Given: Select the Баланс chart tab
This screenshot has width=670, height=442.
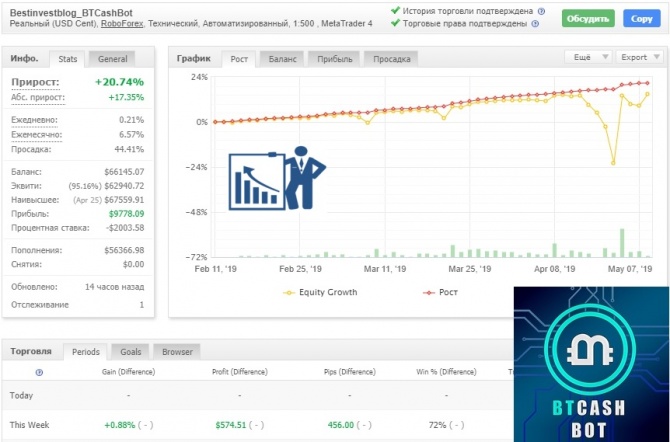Looking at the screenshot, I should 282,59.
